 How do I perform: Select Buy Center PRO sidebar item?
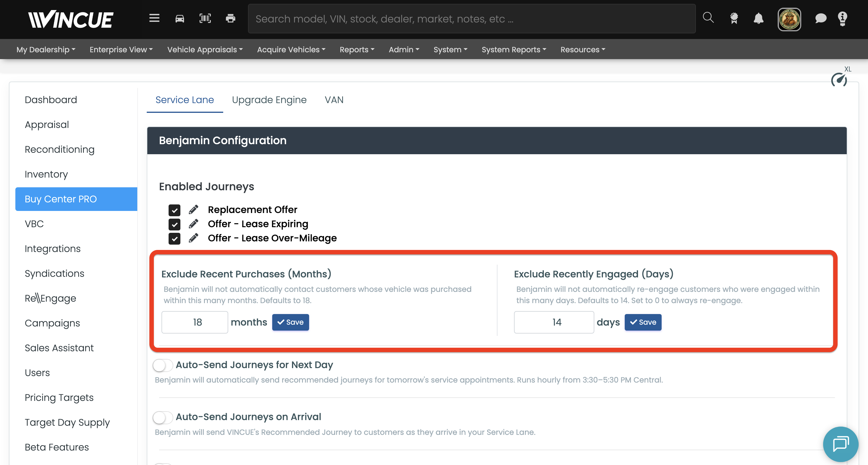[76, 199]
